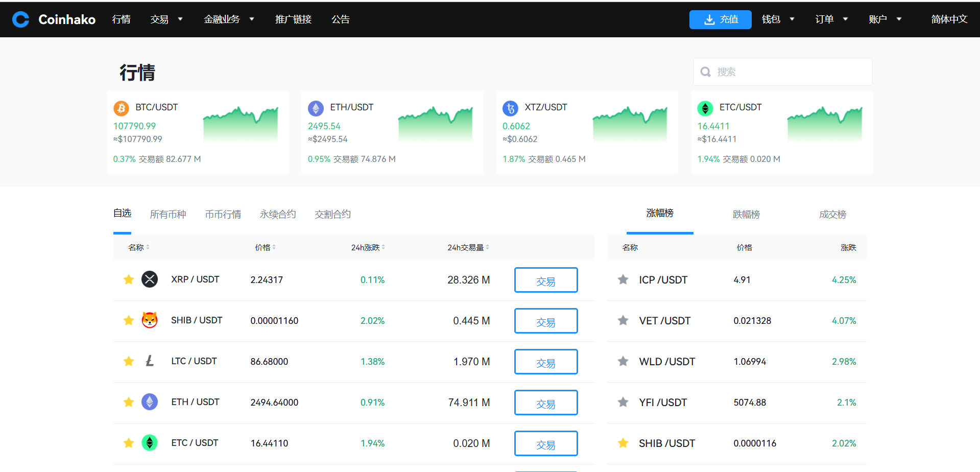This screenshot has width=980, height=472.
Task: Switch to 永续合约 tab
Action: (278, 215)
